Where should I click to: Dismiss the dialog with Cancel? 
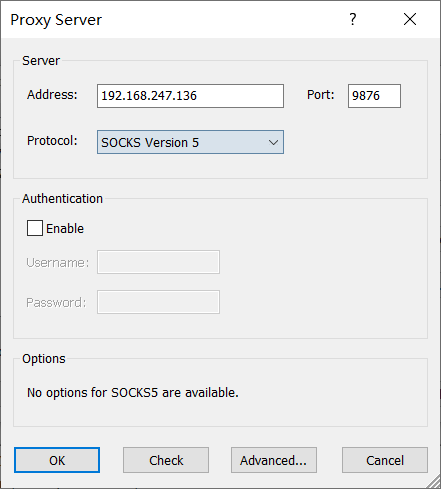[x=385, y=460]
